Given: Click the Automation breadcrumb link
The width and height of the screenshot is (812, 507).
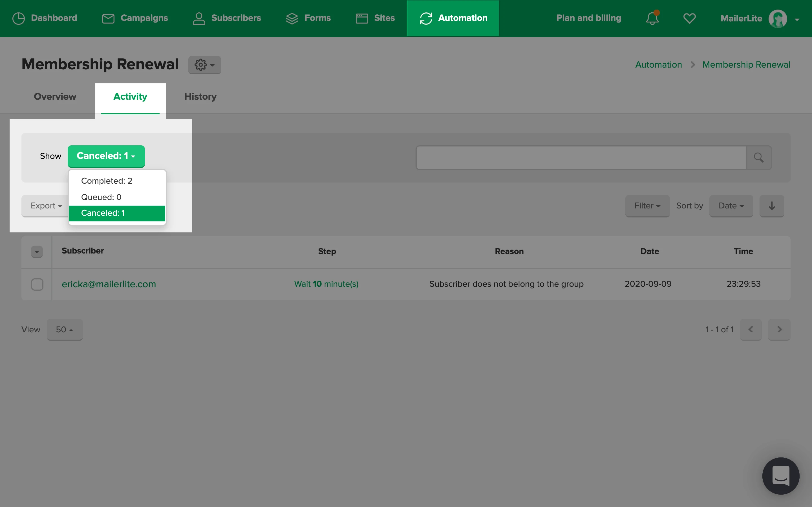Looking at the screenshot, I should click(x=658, y=65).
